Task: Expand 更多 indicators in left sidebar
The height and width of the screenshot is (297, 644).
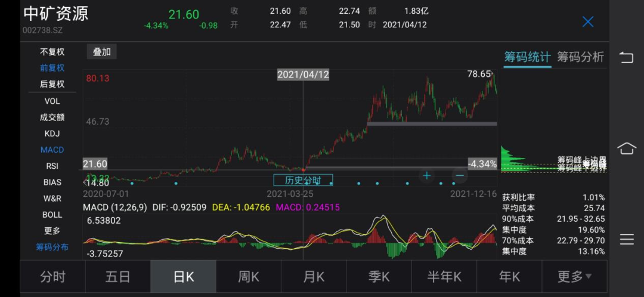Action: (52, 231)
